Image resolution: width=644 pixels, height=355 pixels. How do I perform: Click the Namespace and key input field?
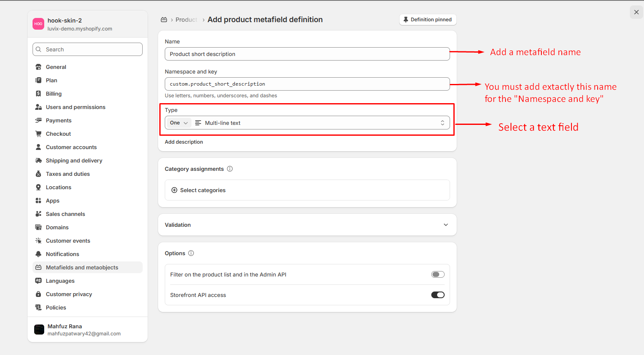pyautogui.click(x=307, y=84)
